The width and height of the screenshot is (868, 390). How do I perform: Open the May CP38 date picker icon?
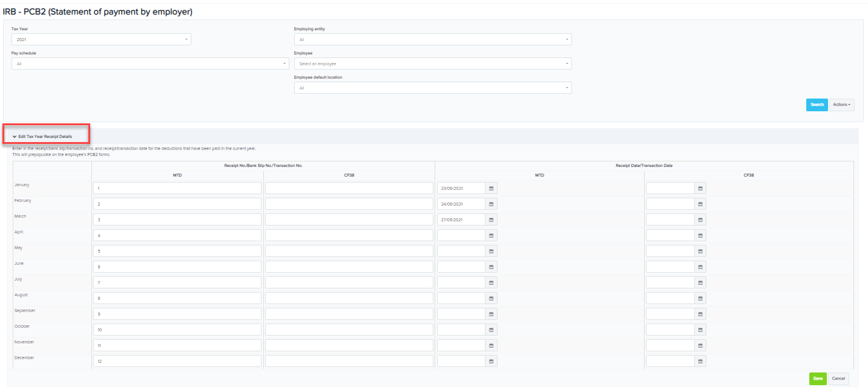[700, 251]
